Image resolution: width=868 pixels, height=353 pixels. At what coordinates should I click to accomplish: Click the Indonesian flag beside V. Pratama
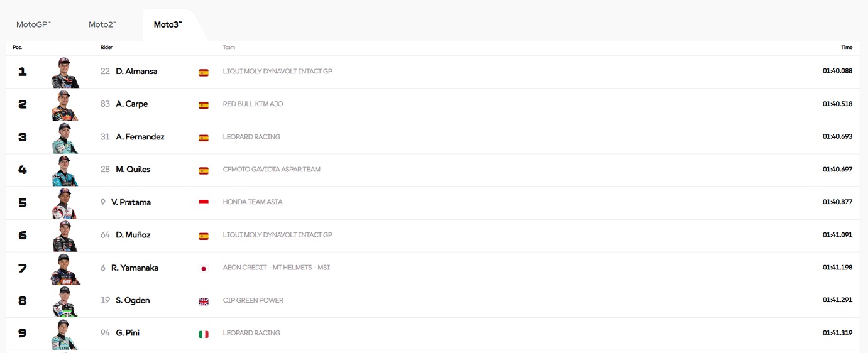coord(204,203)
